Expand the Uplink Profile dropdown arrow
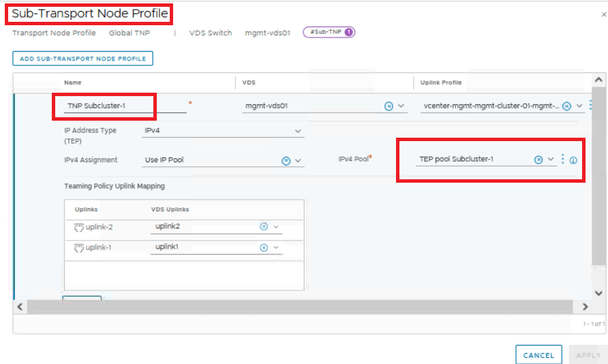This screenshot has width=608, height=364. pyautogui.click(x=579, y=106)
